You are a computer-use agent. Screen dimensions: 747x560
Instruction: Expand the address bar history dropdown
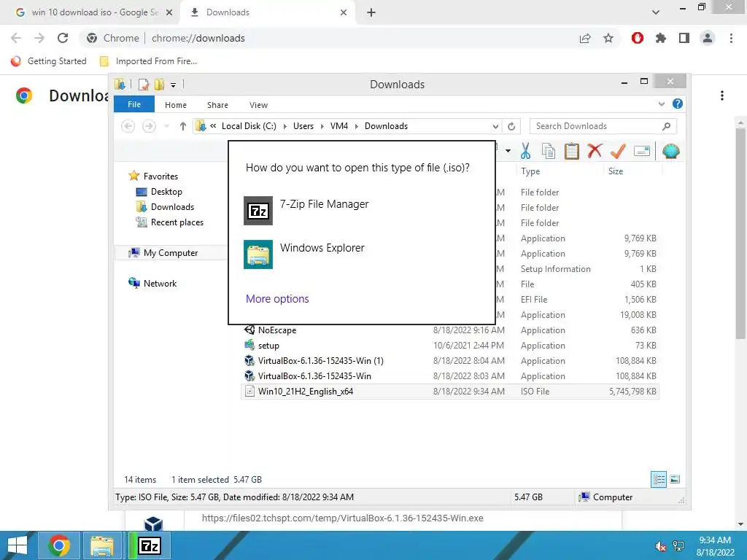pyautogui.click(x=495, y=126)
